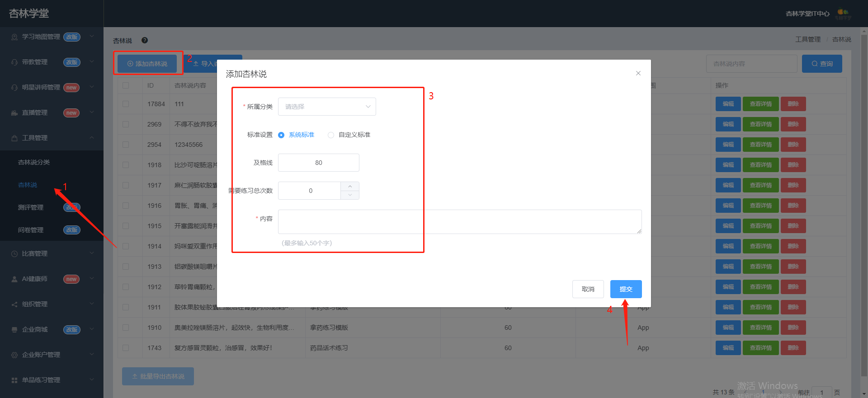The height and width of the screenshot is (398, 868).
Task: Expand the 学习地图管理 menu chevron
Action: coord(92,36)
